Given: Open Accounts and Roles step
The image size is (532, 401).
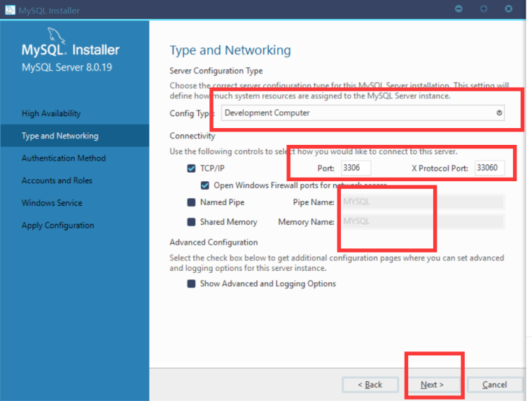Looking at the screenshot, I should coord(57,181).
